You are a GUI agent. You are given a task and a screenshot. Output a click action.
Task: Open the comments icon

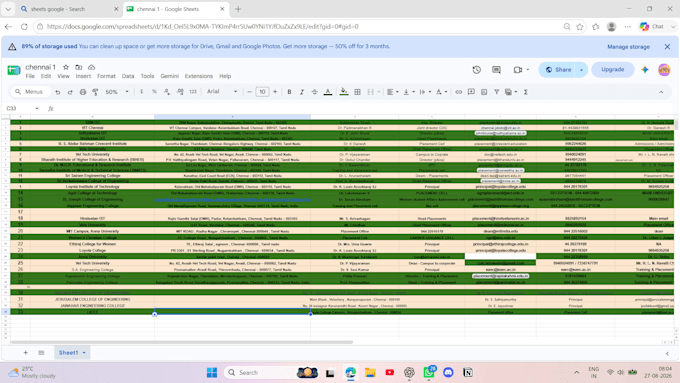[x=497, y=70]
